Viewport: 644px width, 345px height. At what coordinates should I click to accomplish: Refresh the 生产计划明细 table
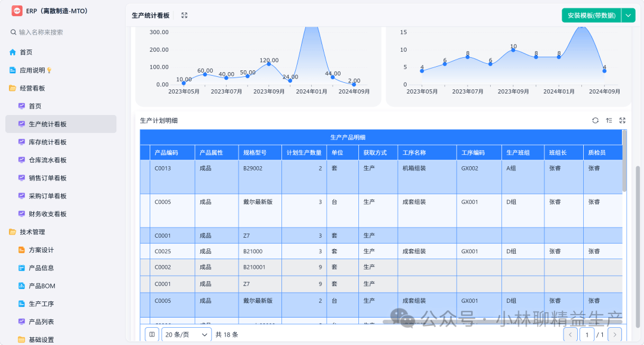click(596, 120)
